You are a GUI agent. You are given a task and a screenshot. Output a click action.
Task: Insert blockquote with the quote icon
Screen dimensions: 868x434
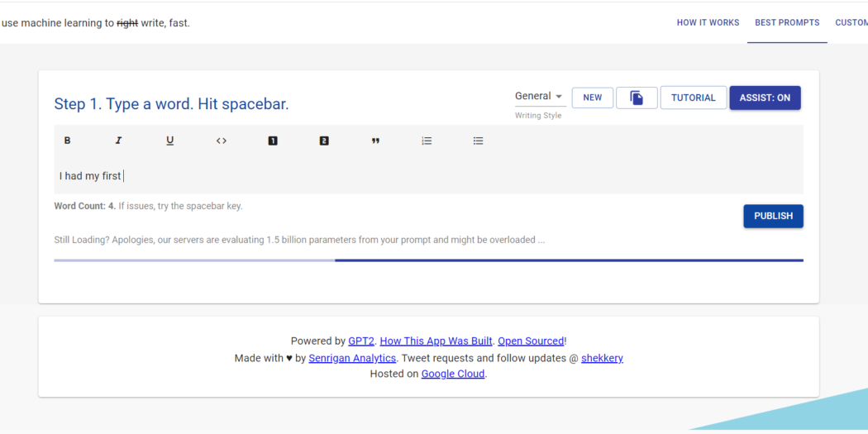coord(375,141)
